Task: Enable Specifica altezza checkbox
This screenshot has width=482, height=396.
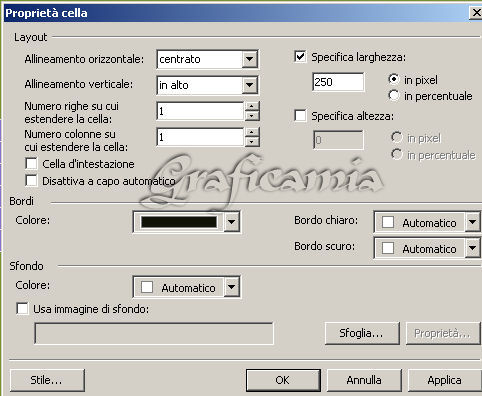Action: (300, 116)
